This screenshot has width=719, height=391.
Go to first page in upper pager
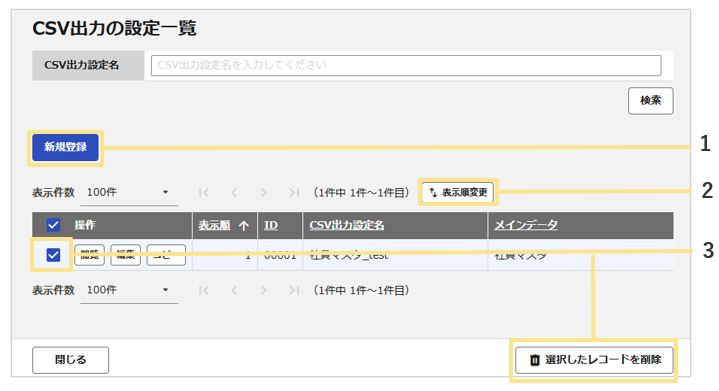click(x=204, y=193)
